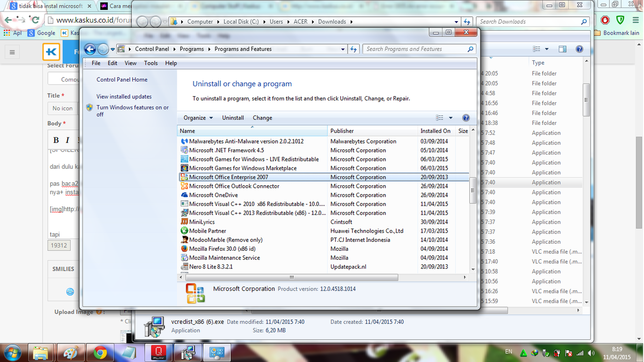This screenshot has width=644, height=362.
Task: Expand the Organize dropdown
Action: (198, 118)
